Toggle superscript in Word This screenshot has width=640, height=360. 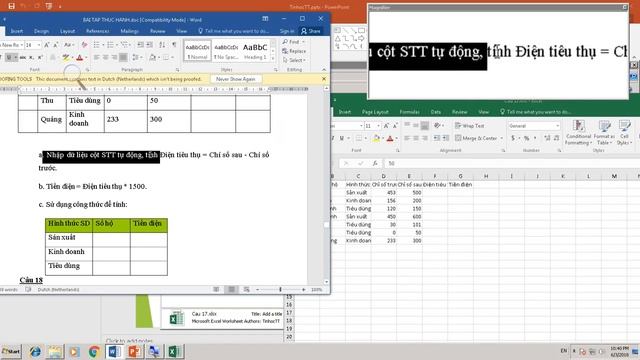click(x=40, y=58)
